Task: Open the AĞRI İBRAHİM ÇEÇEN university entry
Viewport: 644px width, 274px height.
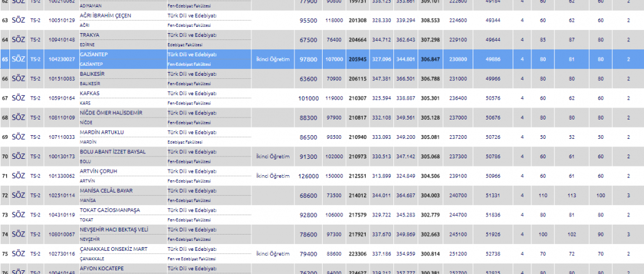Action: coord(105,15)
